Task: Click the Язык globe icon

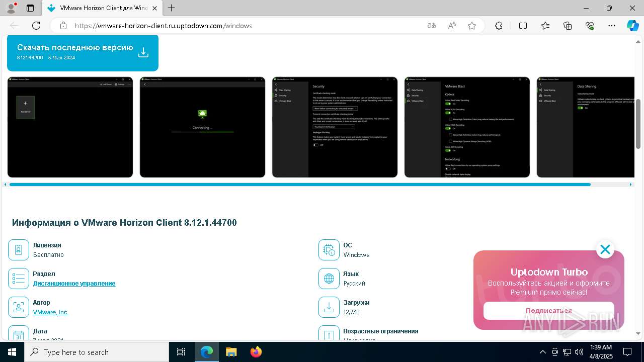Action: pos(329,279)
